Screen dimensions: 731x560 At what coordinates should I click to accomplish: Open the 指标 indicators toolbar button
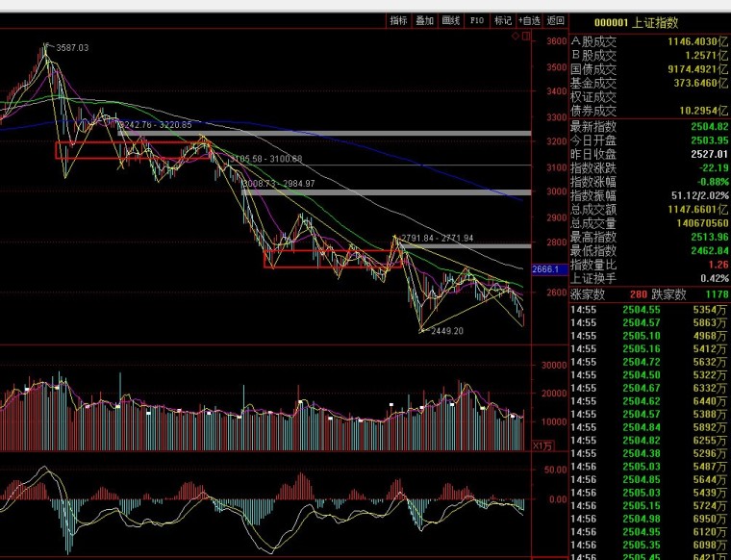(x=398, y=20)
